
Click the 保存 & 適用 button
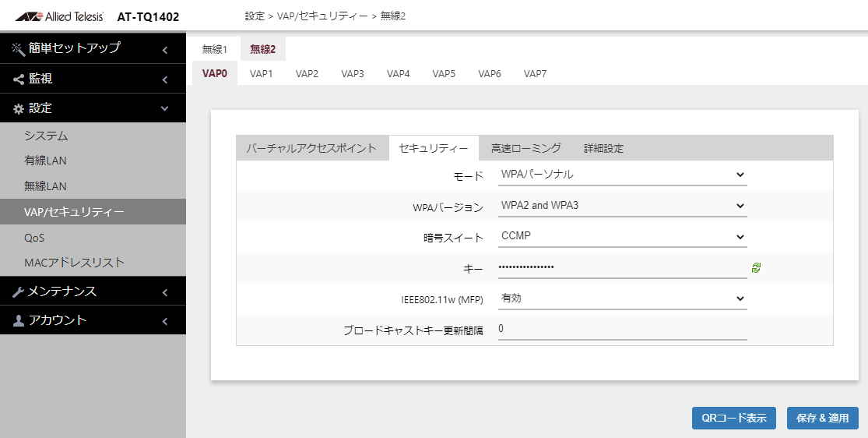(823, 418)
